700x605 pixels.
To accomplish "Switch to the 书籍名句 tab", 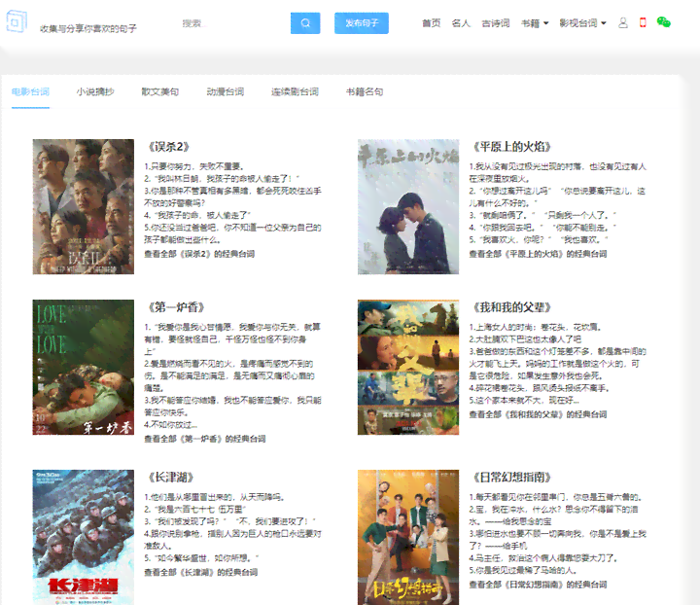I will pos(365,92).
